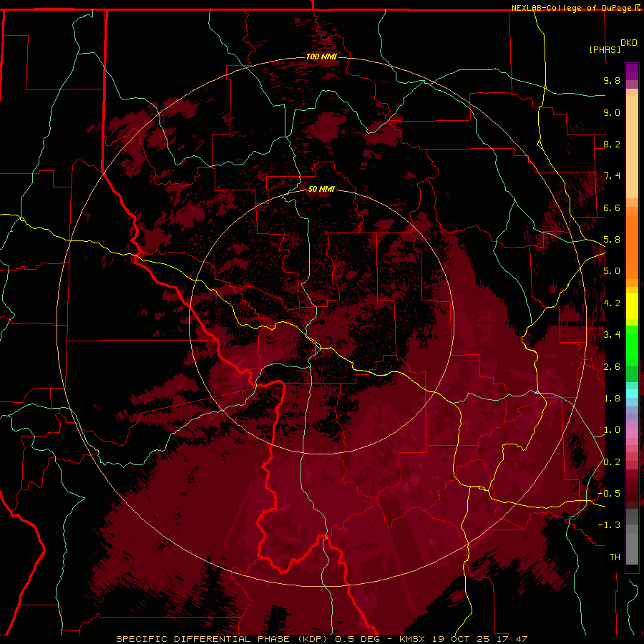Click the -0.5 legend value
Screen dimensions: 644x644
coord(609,494)
